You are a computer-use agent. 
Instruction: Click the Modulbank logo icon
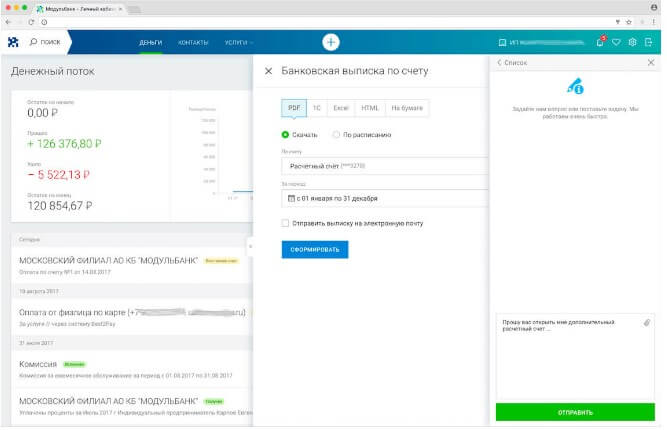point(13,42)
